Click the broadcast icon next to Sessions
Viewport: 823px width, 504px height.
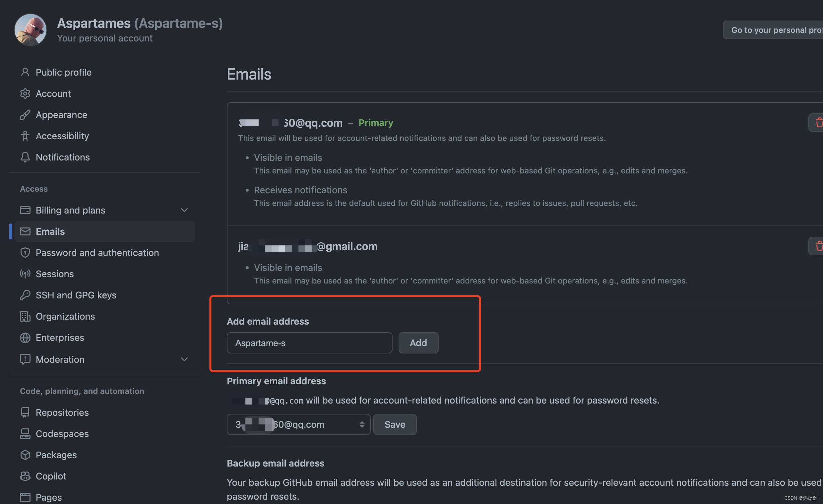25,274
